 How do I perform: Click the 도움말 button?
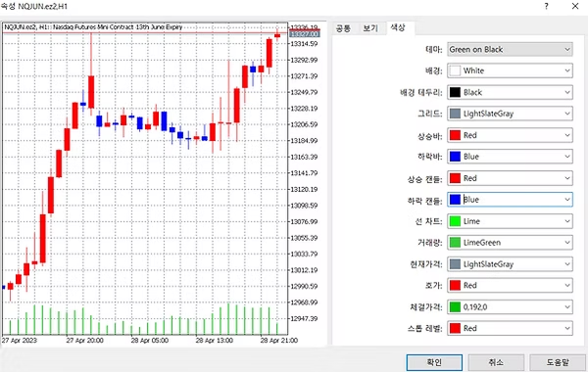pos(558,362)
